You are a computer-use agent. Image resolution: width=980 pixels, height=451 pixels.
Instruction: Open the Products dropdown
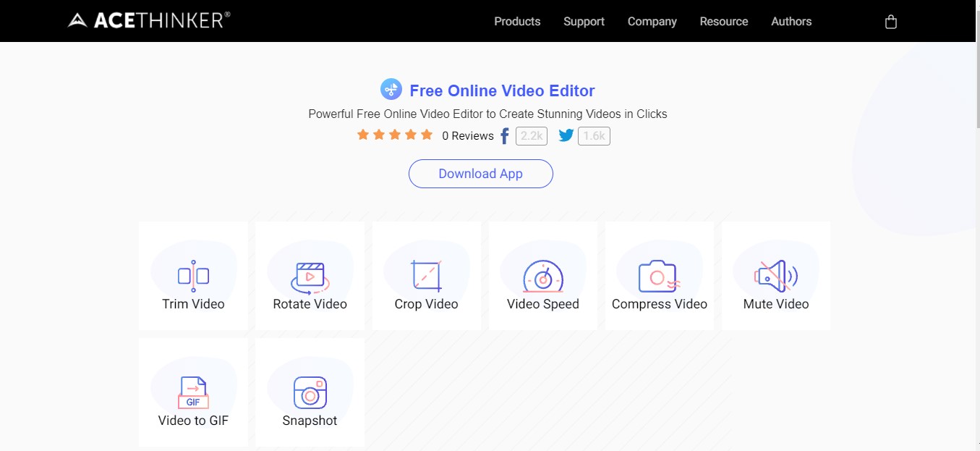click(516, 21)
